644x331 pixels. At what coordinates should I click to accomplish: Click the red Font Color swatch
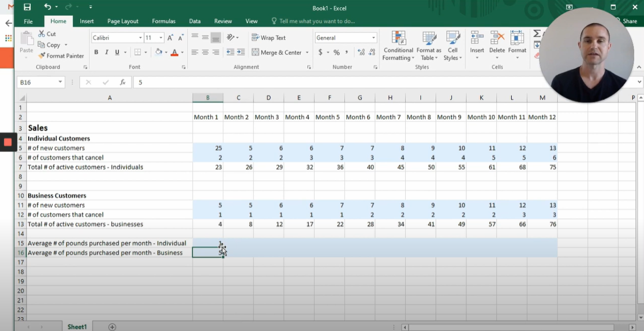coord(174,53)
